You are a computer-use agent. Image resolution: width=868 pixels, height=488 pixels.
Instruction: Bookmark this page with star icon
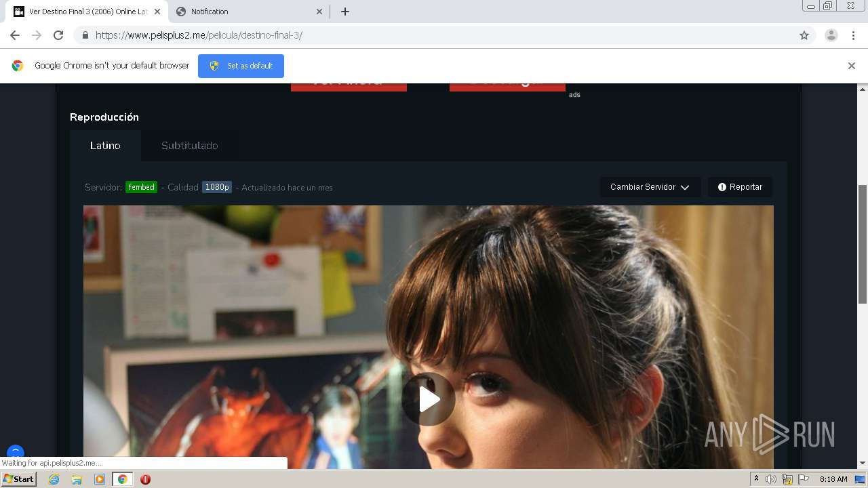click(804, 35)
